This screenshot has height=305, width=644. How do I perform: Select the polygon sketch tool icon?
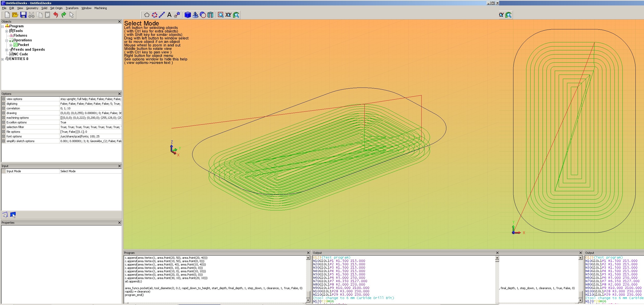point(147,15)
